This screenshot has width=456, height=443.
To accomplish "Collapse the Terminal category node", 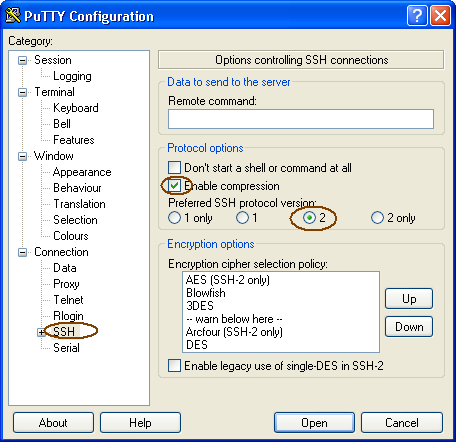I will click(x=22, y=92).
